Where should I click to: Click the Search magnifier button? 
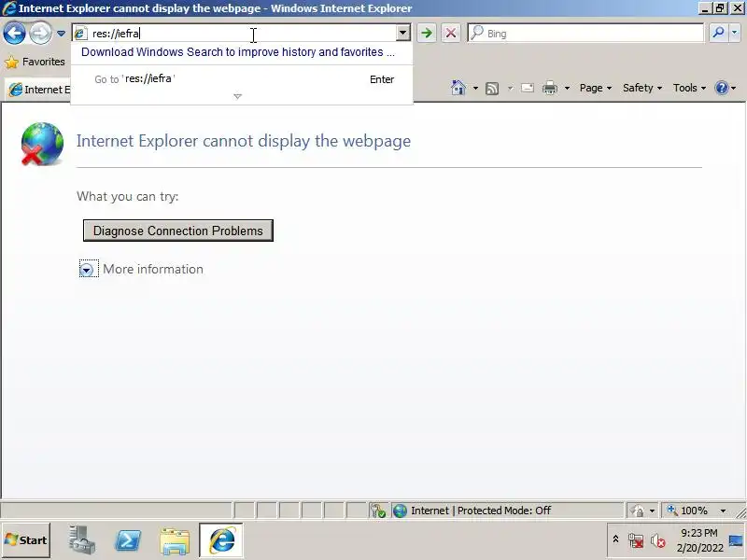point(718,33)
